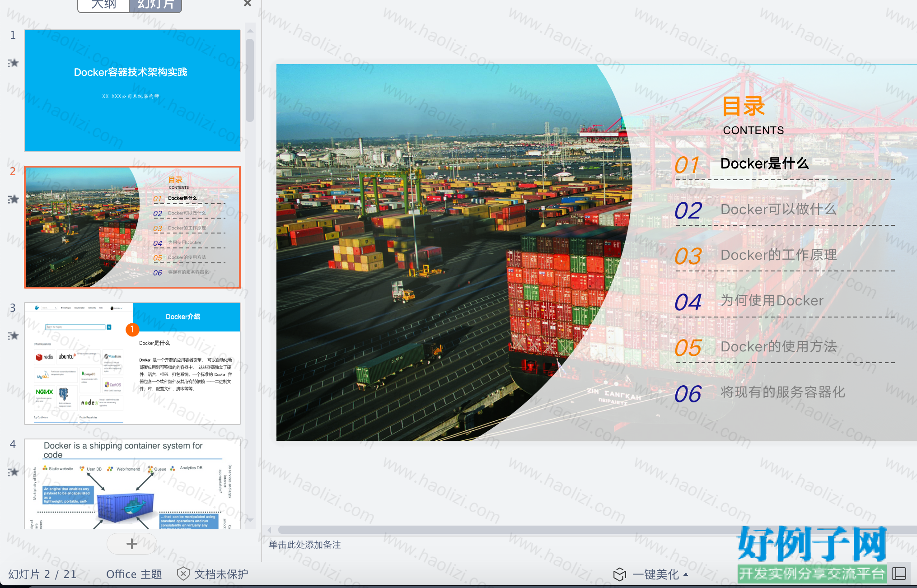
Task: Switch to the 大纲 outline tab
Action: (104, 5)
